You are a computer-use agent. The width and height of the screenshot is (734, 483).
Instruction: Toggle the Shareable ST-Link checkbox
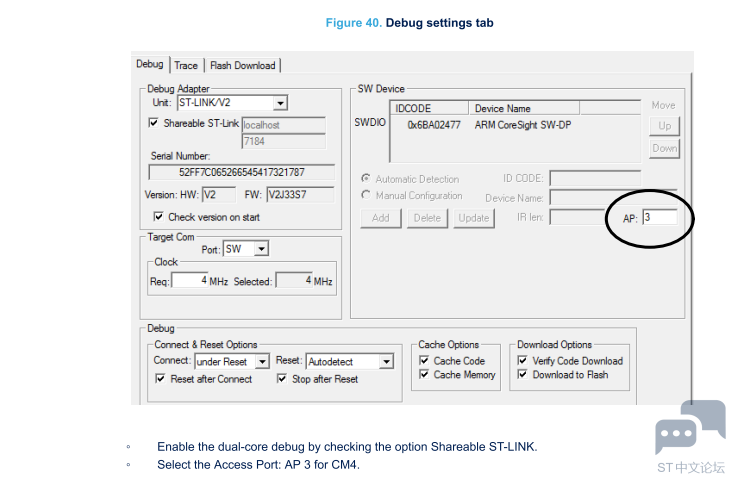pyautogui.click(x=154, y=123)
